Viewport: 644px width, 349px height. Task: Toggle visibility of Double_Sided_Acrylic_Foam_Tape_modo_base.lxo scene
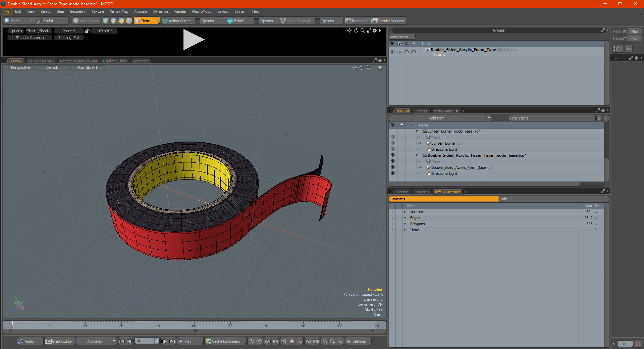coord(392,155)
